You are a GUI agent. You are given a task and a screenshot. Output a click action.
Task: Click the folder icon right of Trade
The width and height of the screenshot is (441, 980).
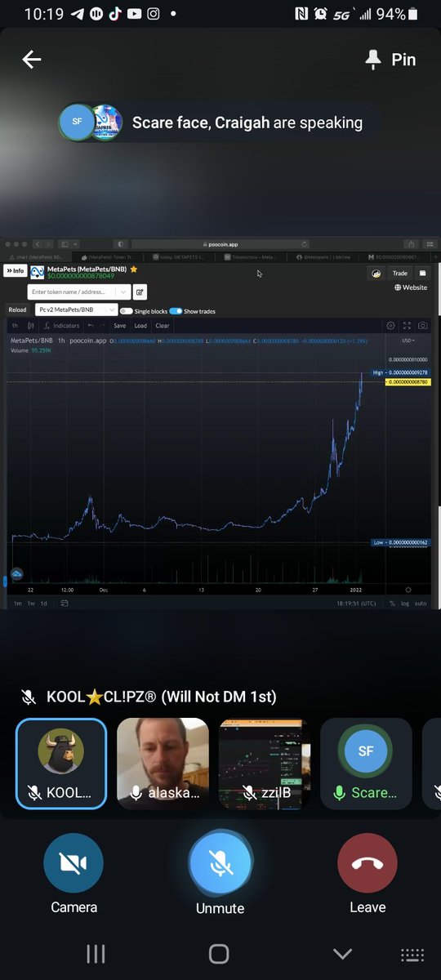[x=422, y=274]
